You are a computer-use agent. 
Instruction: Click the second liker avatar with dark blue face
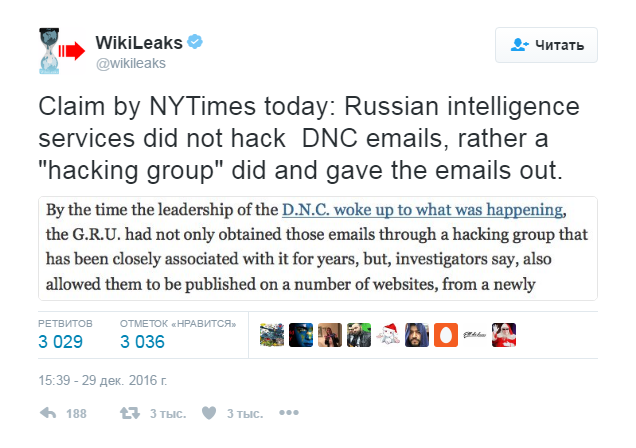pos(300,335)
